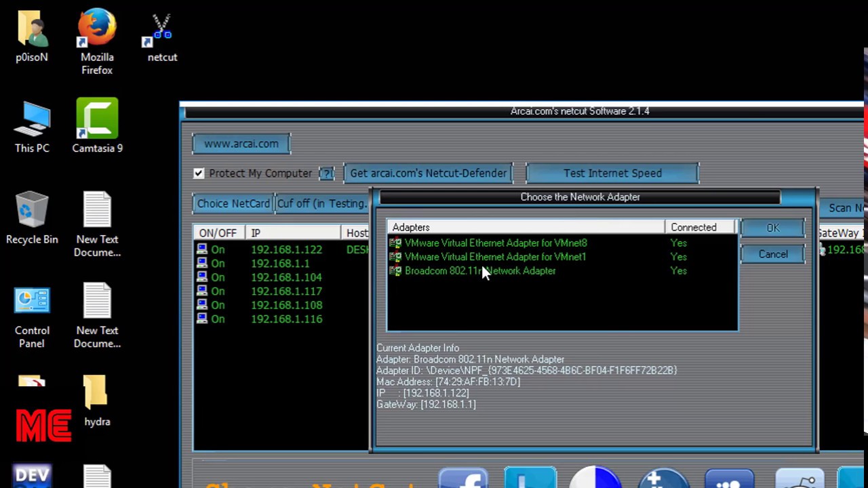Select host IP 192.168.1.117

pyautogui.click(x=286, y=291)
